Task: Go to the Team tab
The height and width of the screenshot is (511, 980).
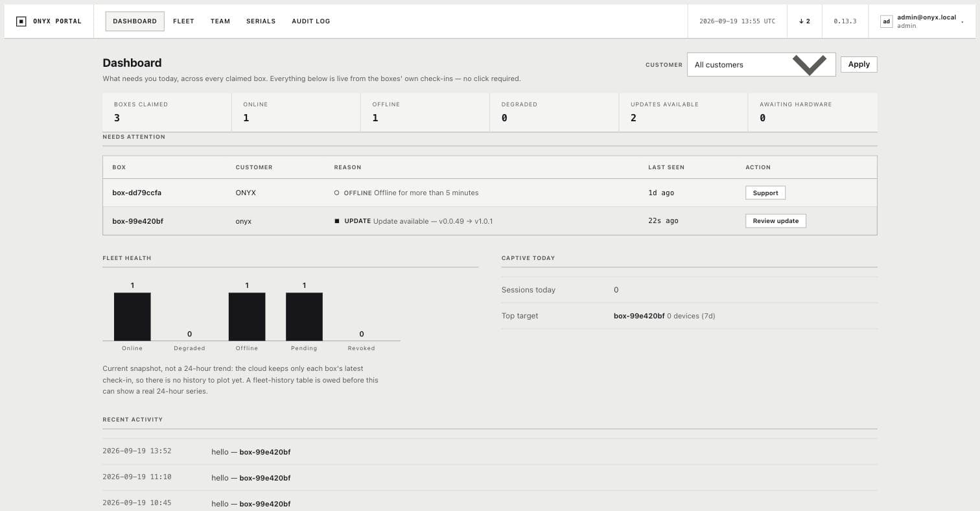Action: point(220,21)
